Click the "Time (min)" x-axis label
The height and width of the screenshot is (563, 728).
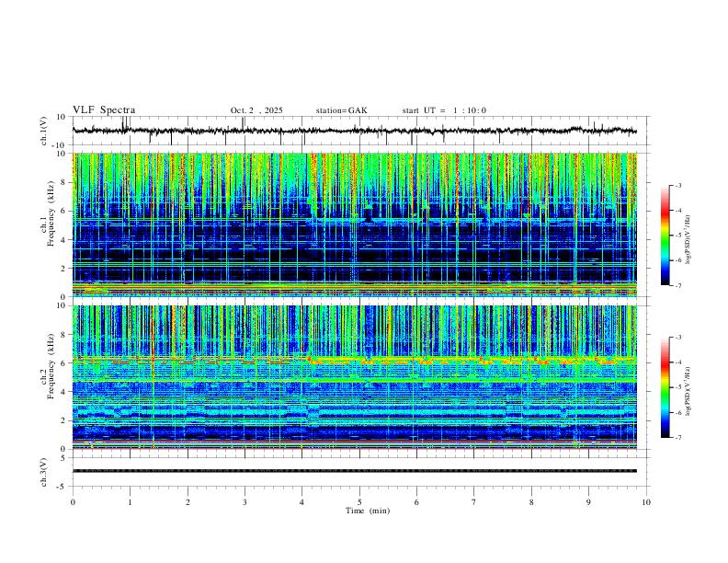click(x=368, y=511)
